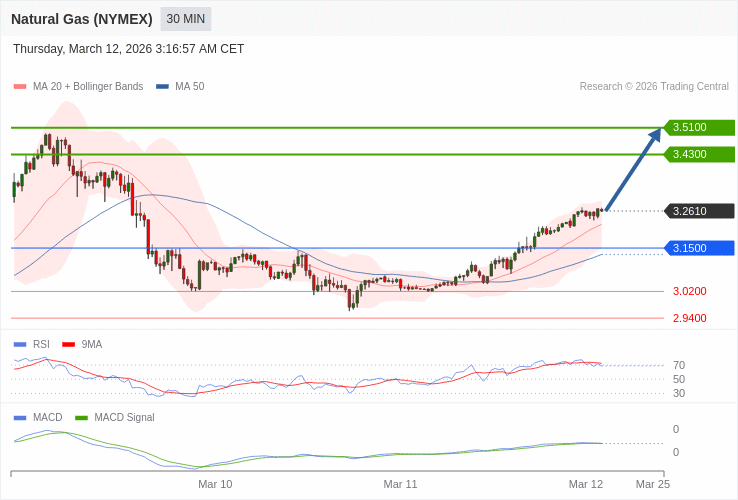738x500 pixels.
Task: Select the 3.4300 resistance price tag
Action: pyautogui.click(x=699, y=155)
